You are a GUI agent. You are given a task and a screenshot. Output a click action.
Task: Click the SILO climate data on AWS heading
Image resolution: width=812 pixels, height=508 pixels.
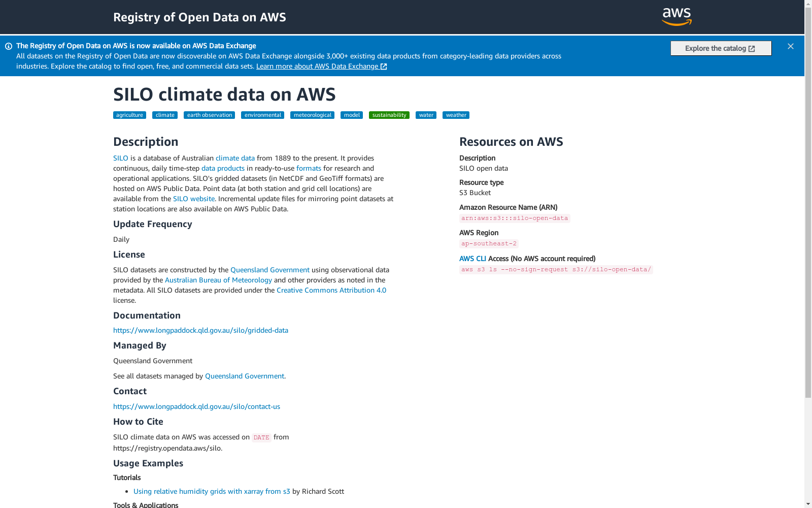224,94
